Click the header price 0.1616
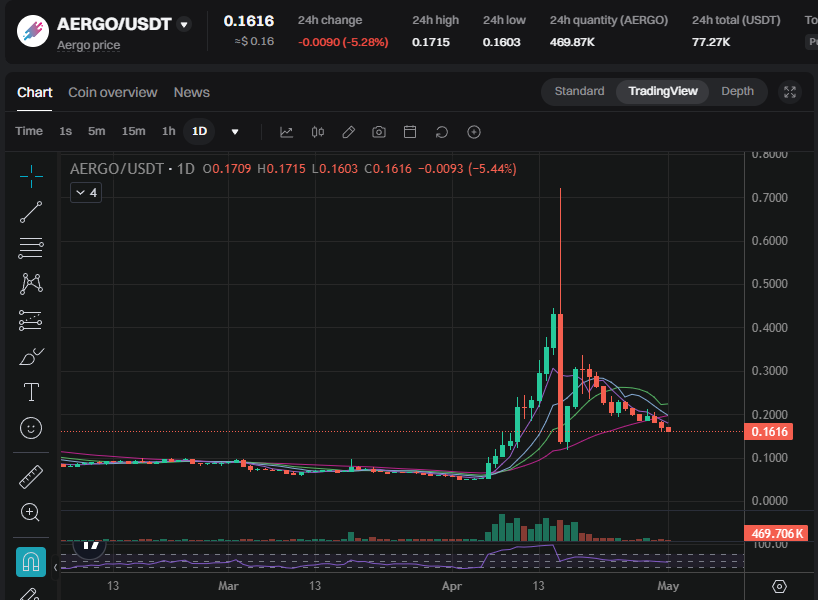The height and width of the screenshot is (600, 818). (249, 21)
